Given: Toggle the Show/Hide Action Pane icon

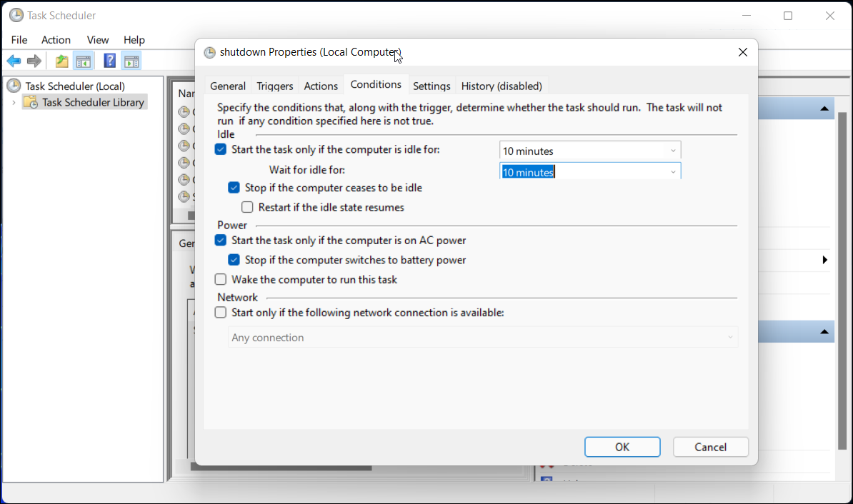Looking at the screenshot, I should pyautogui.click(x=131, y=60).
